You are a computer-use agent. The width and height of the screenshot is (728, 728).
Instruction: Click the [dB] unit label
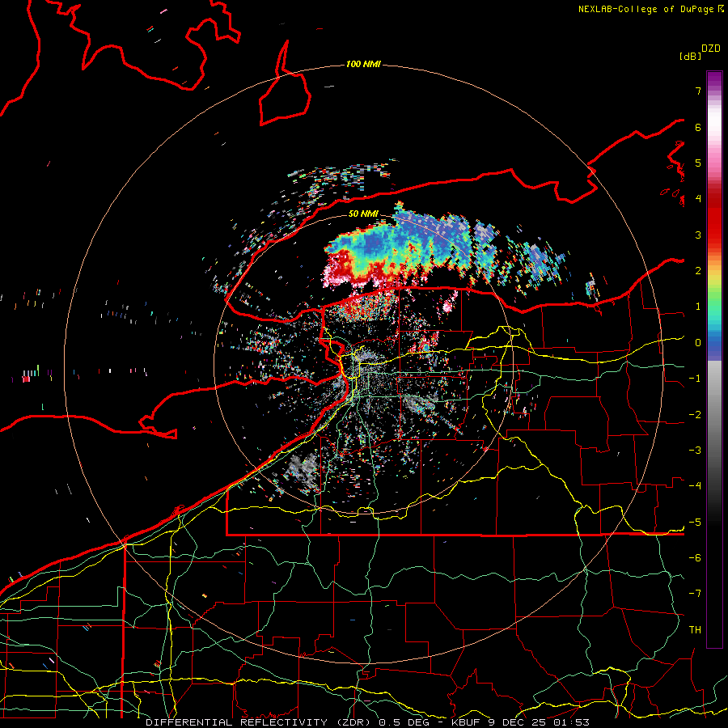(690, 56)
